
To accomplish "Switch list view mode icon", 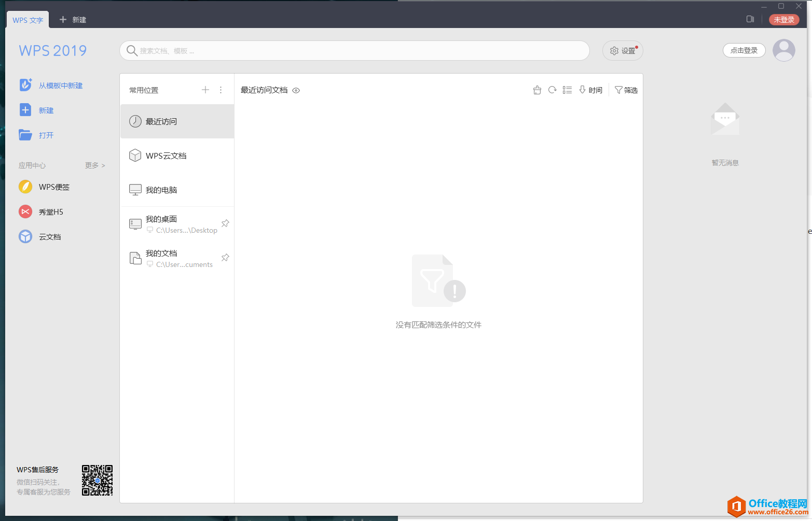I will [x=567, y=90].
